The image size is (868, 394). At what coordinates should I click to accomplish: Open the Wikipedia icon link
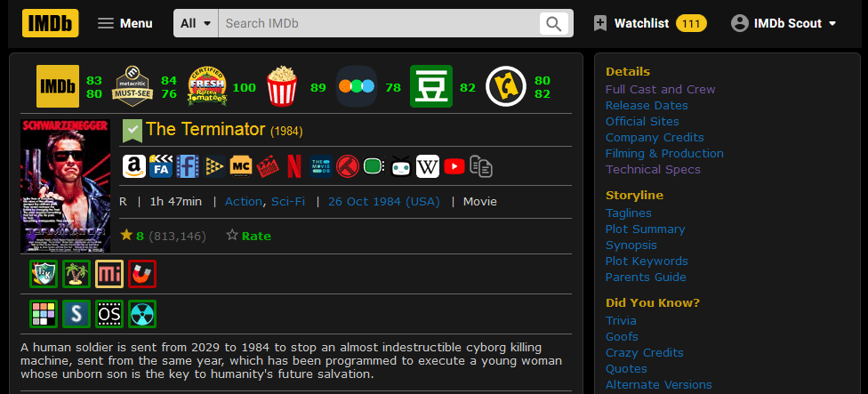point(428,166)
